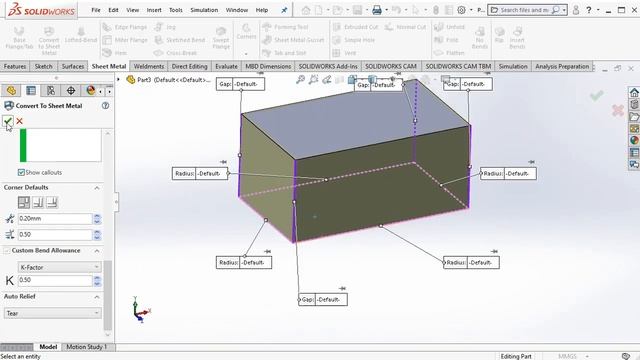The height and width of the screenshot is (360, 640).
Task: Switch to the PropertyManager tab icon
Action: [31, 90]
